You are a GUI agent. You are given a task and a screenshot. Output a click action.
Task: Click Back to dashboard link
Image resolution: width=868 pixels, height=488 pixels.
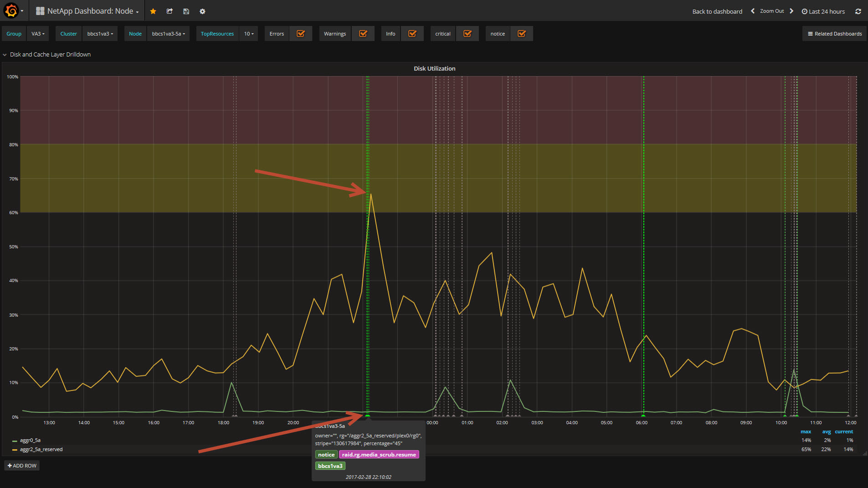(x=717, y=11)
